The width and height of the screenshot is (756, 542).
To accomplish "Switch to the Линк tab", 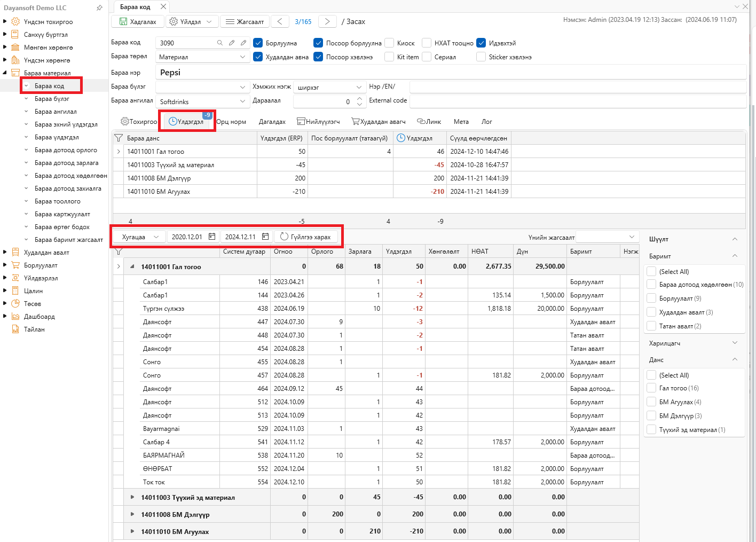I will (x=429, y=122).
